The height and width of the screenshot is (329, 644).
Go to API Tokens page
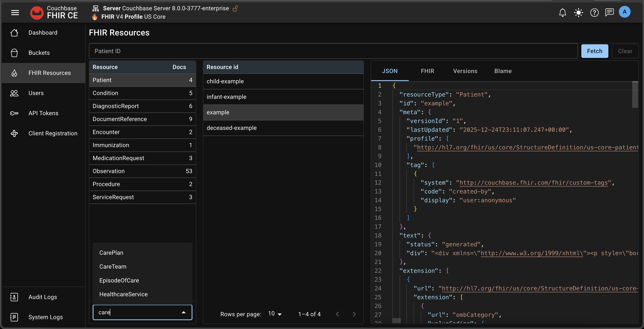coord(43,113)
